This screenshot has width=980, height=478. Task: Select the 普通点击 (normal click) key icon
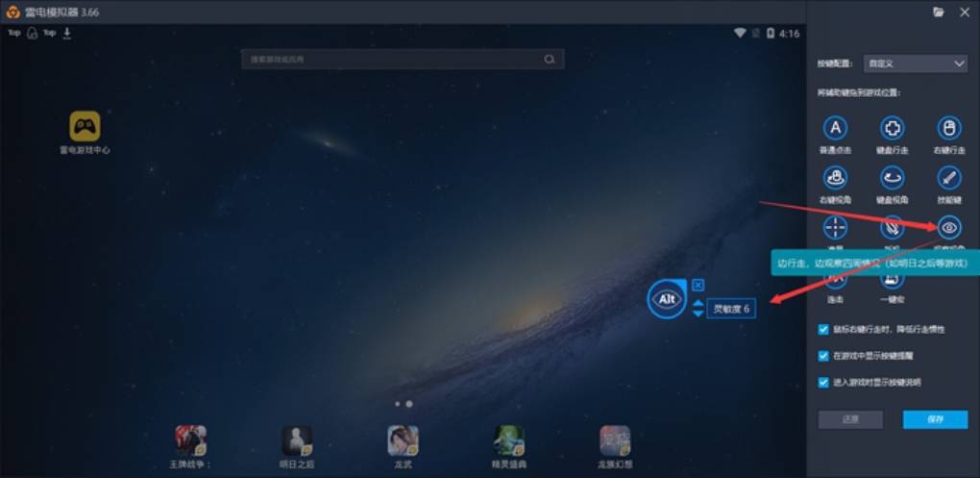(x=836, y=129)
